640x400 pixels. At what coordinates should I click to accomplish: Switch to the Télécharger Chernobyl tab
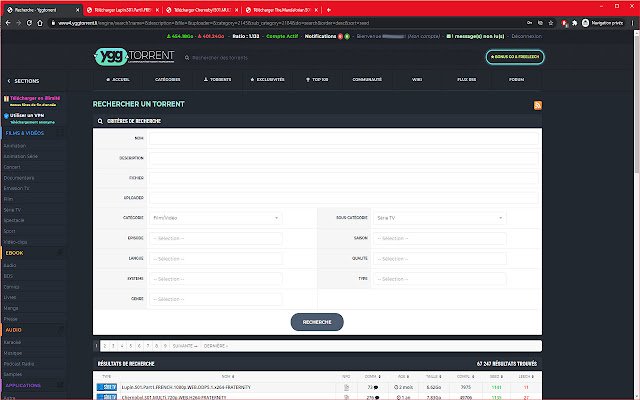(203, 10)
